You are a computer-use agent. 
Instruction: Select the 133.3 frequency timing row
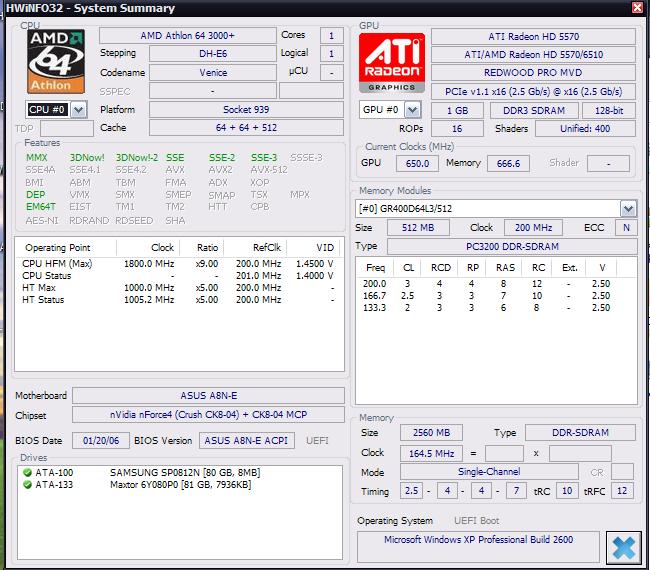496,308
